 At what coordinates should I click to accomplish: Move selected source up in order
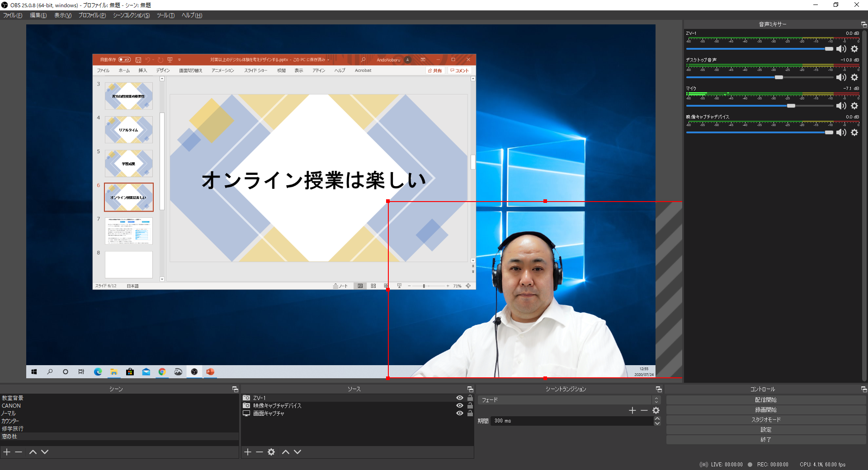pyautogui.click(x=286, y=452)
